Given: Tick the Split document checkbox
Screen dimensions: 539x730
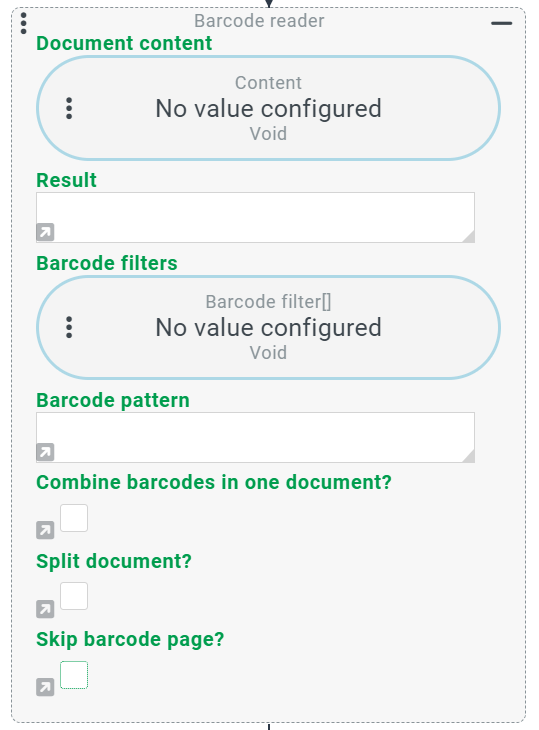Looking at the screenshot, I should (x=74, y=596).
